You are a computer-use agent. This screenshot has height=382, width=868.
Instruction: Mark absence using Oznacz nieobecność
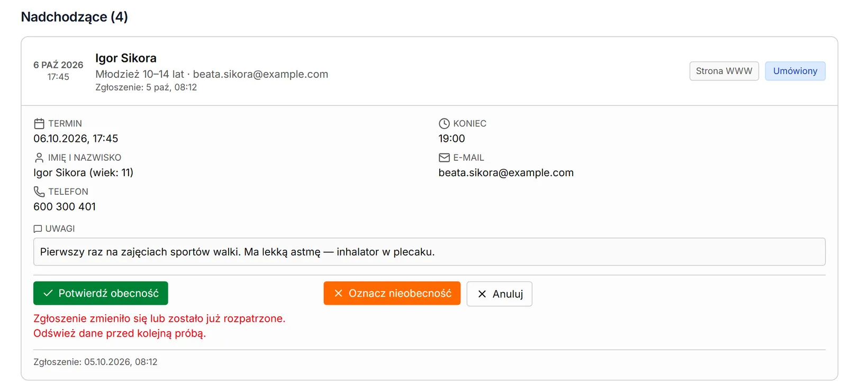tap(392, 293)
